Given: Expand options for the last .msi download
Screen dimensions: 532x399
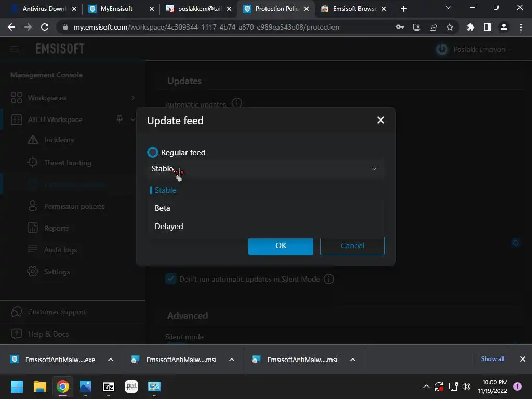Looking at the screenshot, I should tap(353, 360).
